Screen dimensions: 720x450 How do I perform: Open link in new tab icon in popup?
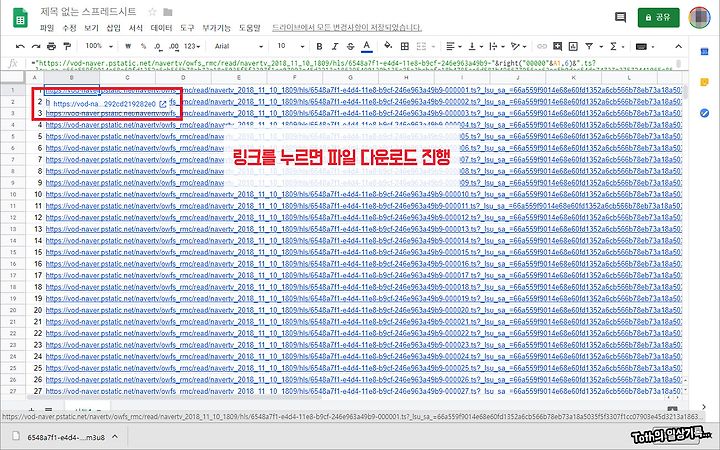[163, 104]
